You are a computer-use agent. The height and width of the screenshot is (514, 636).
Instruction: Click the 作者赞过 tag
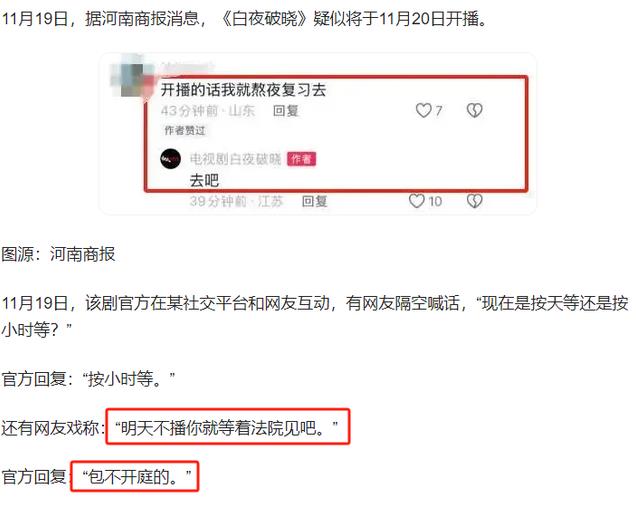[x=185, y=131]
